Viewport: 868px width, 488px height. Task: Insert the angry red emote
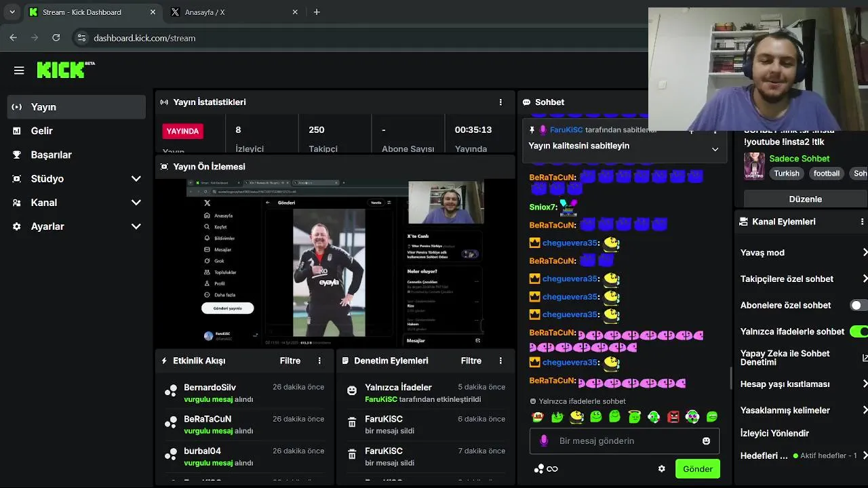click(x=673, y=417)
